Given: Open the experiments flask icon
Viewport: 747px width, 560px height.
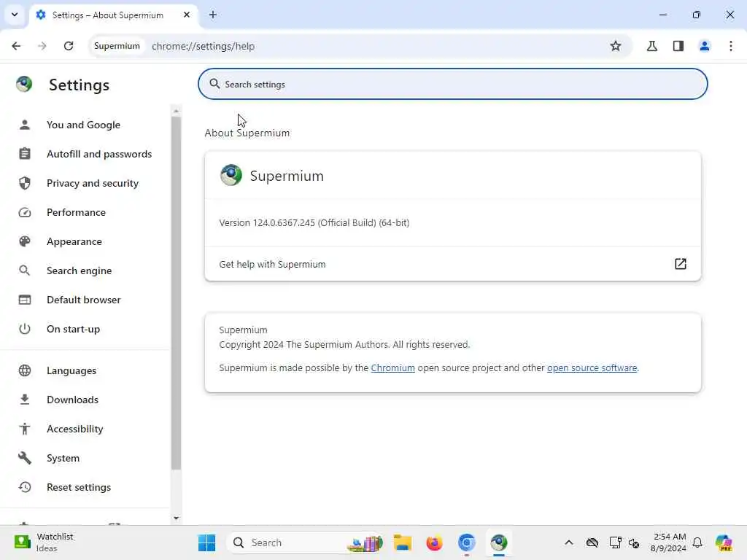Looking at the screenshot, I should pyautogui.click(x=652, y=46).
